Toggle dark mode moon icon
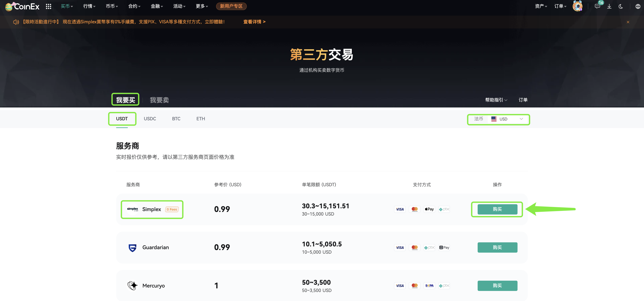 tap(621, 6)
